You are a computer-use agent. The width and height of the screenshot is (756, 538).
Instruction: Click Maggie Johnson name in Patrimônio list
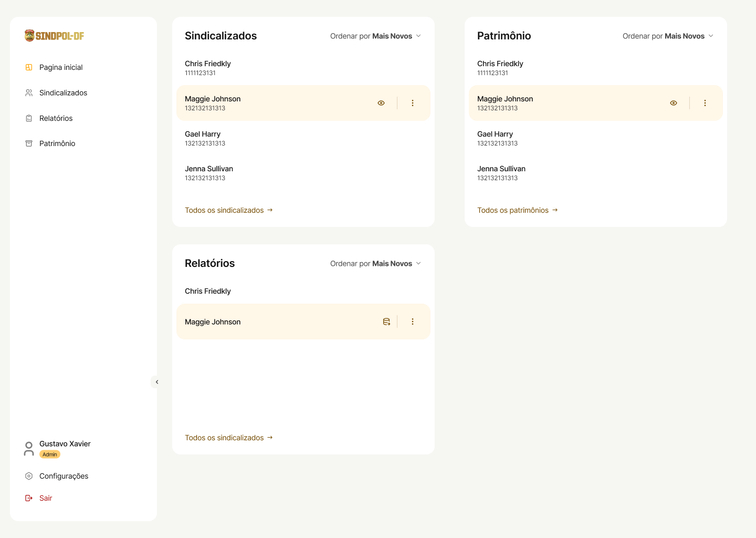505,99
